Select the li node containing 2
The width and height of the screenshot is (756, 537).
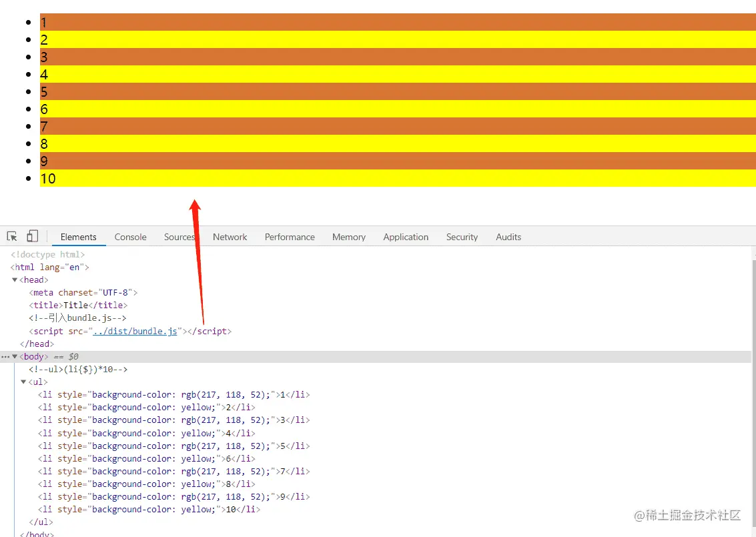(x=147, y=408)
